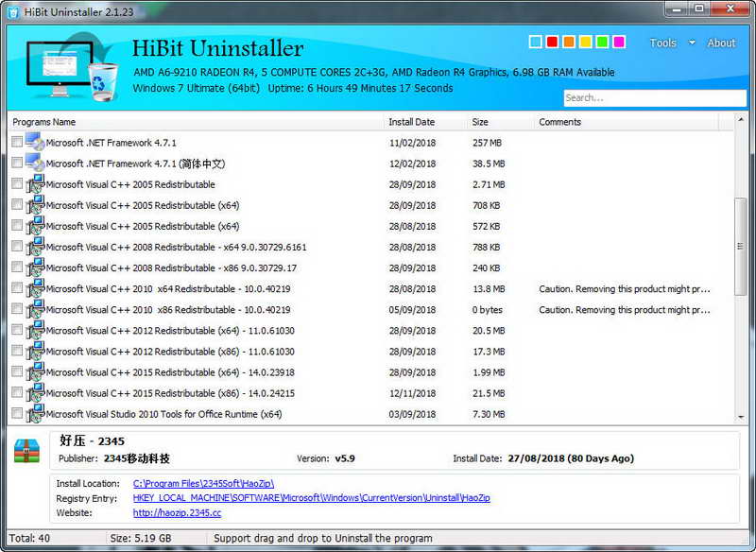Click the install date 12/11/2018
The height and width of the screenshot is (552, 756).
click(412, 393)
